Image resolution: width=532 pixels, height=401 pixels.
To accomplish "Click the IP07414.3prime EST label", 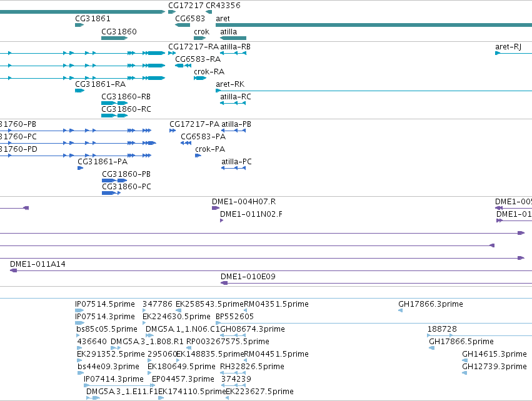I will pyautogui.click(x=114, y=379).
